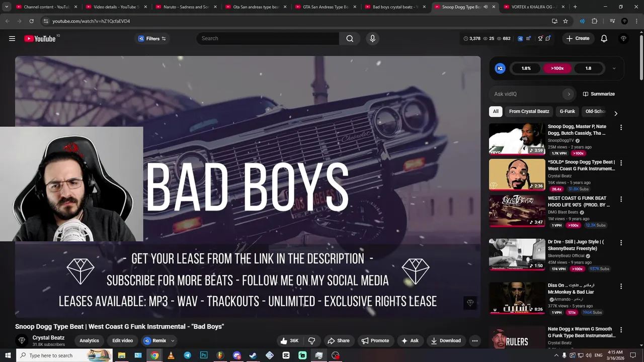644x362 pixels.
Task: Click the search magnifier button
Action: 350,38
